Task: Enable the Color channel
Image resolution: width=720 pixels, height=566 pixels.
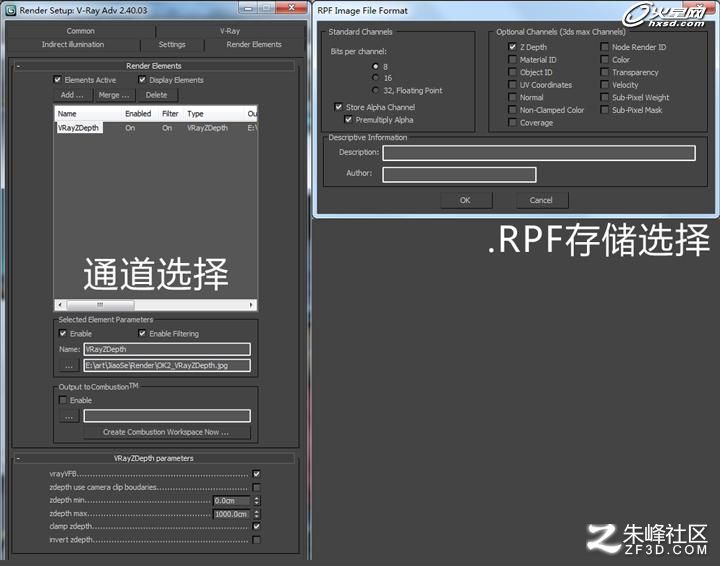Action: pos(605,60)
